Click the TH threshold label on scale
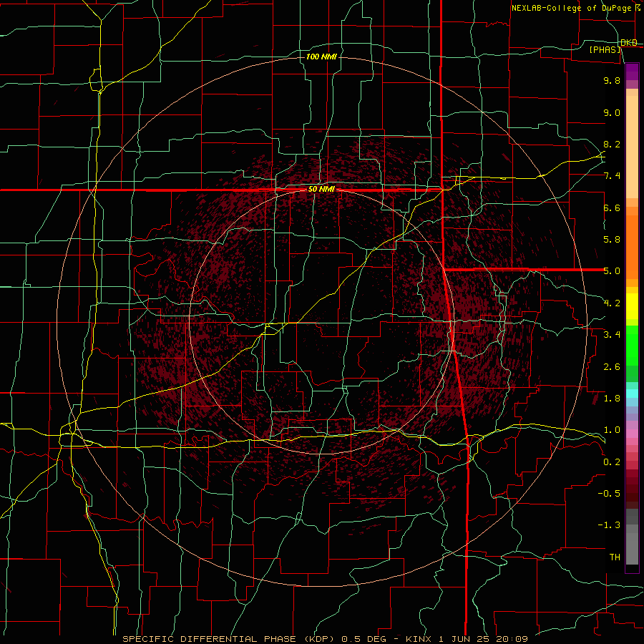Screen dimensions: 644x644 click(615, 557)
